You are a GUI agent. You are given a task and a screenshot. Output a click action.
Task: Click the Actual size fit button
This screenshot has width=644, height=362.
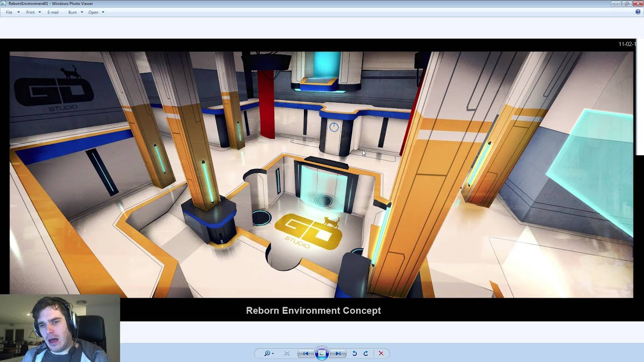(287, 353)
